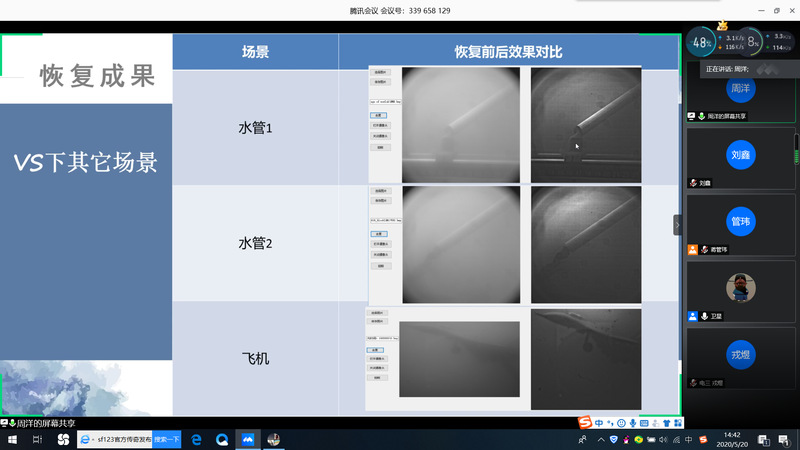This screenshot has height=450, width=800.
Task: Click 管玮 participant avatar
Action: 740,221
